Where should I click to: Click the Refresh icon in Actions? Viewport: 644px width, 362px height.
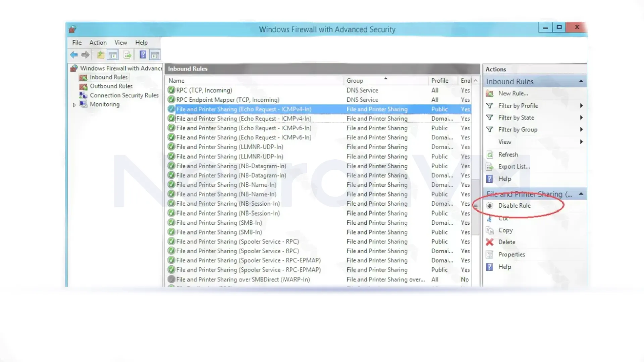[490, 155]
